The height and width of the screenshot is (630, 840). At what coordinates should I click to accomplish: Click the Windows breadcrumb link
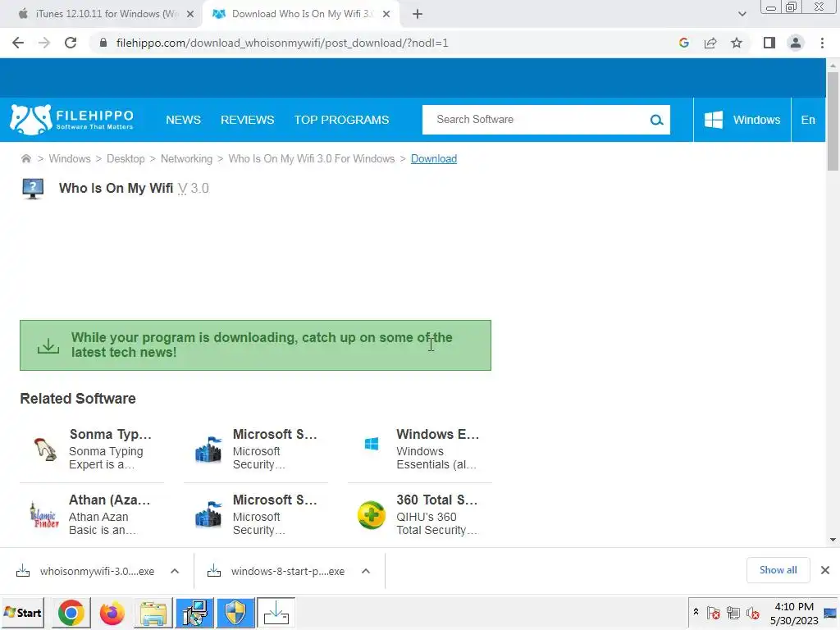[70, 158]
